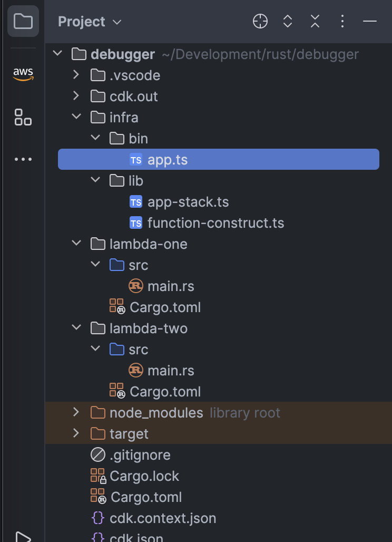Click the files tool window icon top left
Image resolution: width=392 pixels, height=542 pixels.
tap(23, 21)
